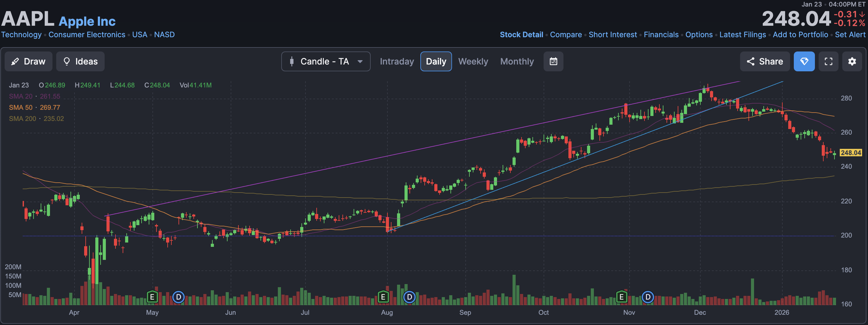Click the Set Alert link
The image size is (868, 325).
point(850,34)
